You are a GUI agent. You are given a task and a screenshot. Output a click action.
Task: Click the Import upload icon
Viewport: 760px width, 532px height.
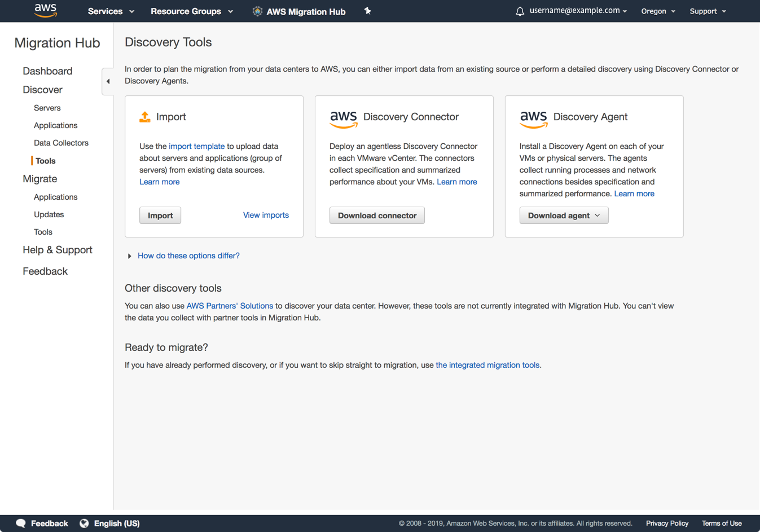[145, 117]
